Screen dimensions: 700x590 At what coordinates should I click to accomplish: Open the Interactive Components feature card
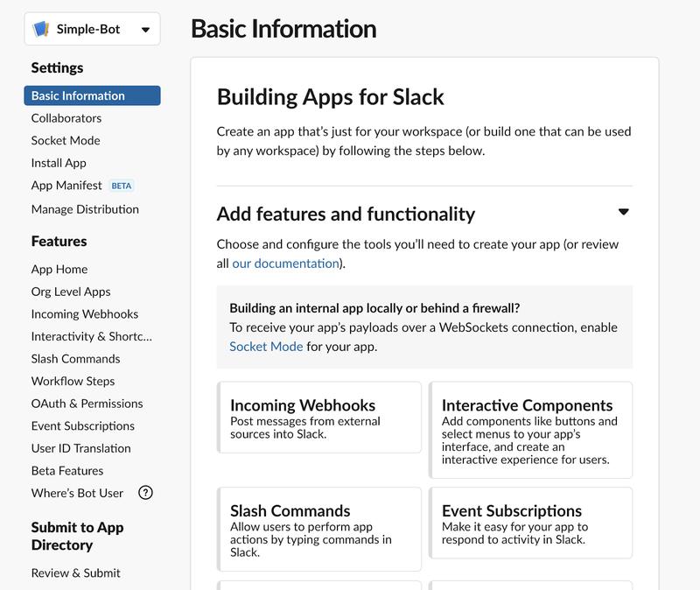[530, 429]
